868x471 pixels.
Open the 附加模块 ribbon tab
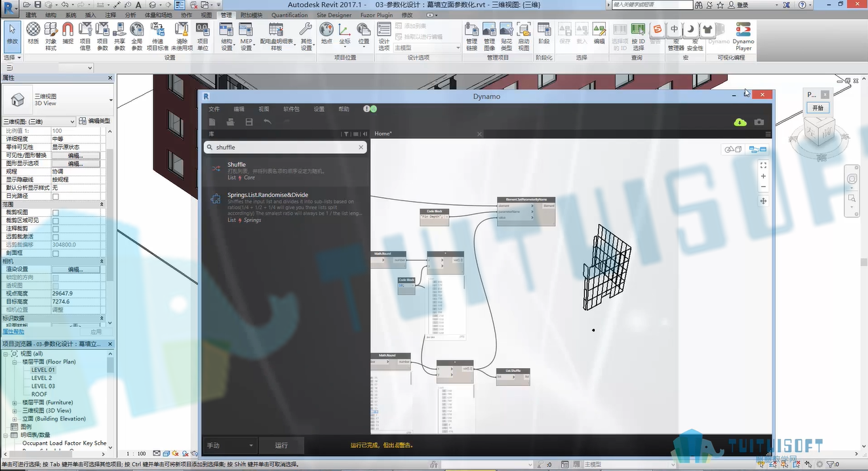(251, 14)
